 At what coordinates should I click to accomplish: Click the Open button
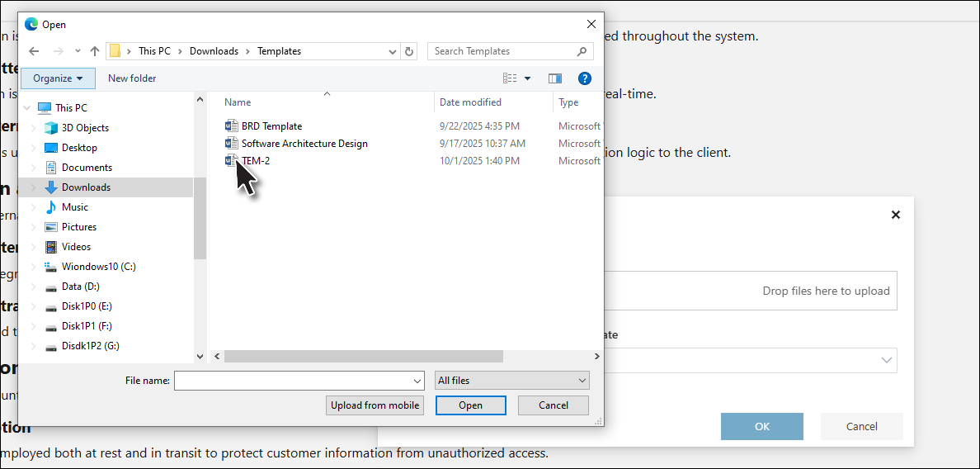point(470,405)
